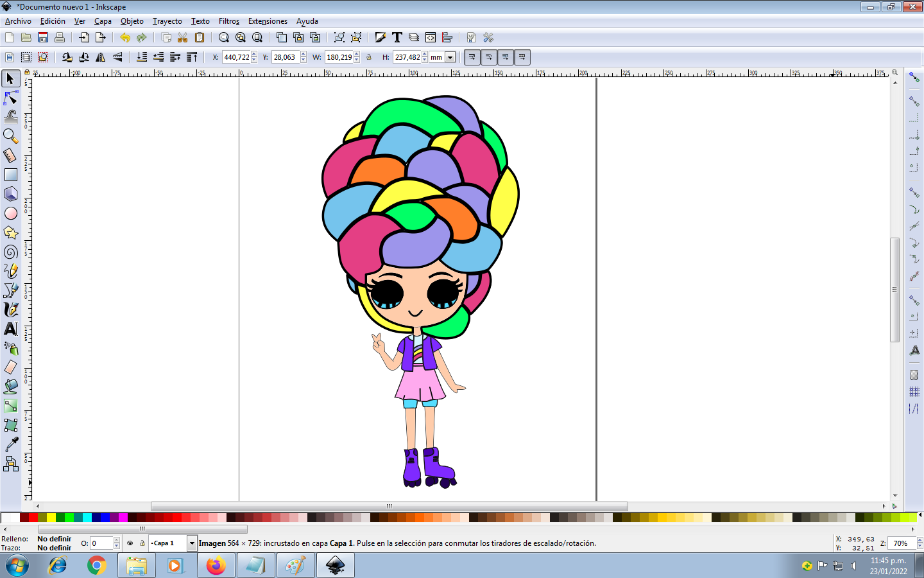Toggle visibility of current layer Capa 1
Viewport: 924px width, 578px height.
(x=130, y=543)
